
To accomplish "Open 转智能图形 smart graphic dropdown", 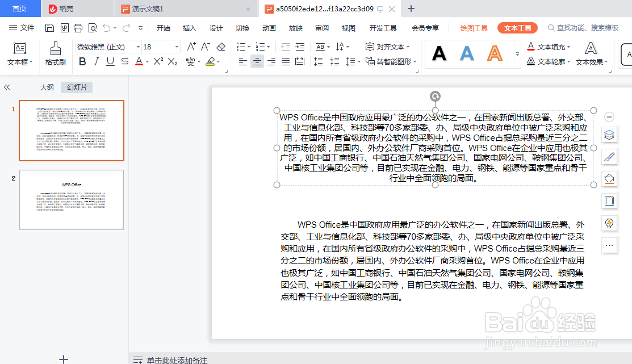I will 391,62.
